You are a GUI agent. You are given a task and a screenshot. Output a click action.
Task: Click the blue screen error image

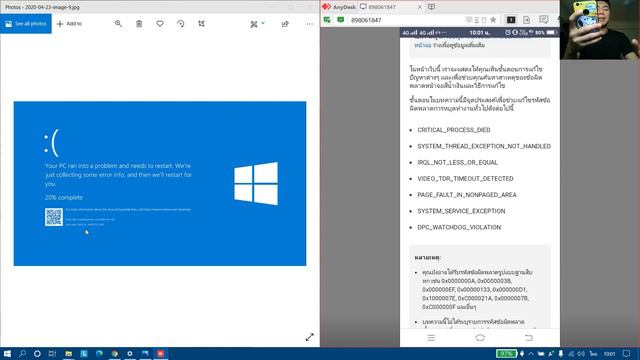point(160,184)
